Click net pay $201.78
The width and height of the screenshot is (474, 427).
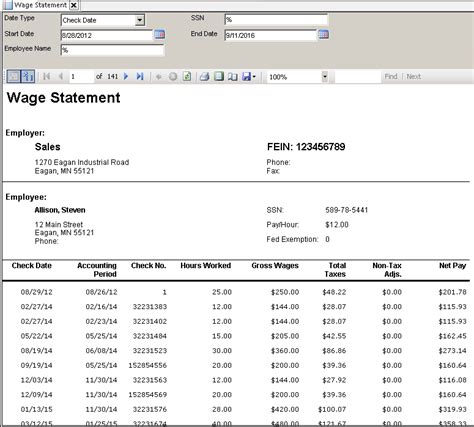coord(452,292)
